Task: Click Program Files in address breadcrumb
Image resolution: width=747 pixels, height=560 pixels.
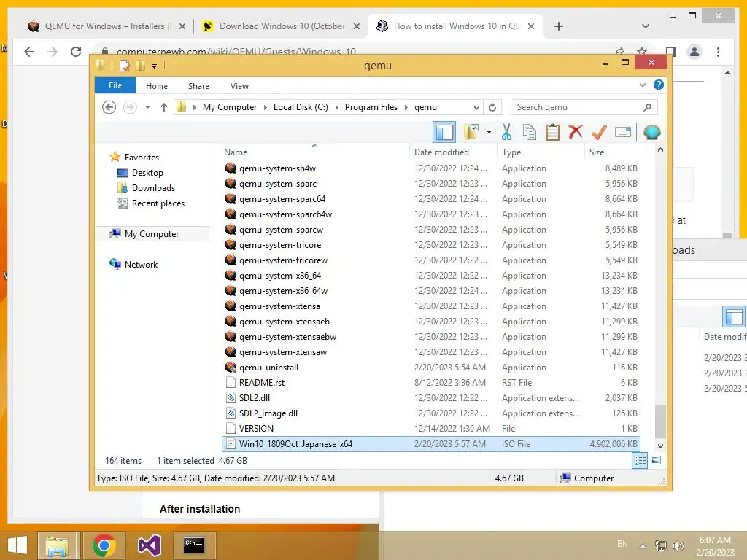Action: pyautogui.click(x=371, y=107)
